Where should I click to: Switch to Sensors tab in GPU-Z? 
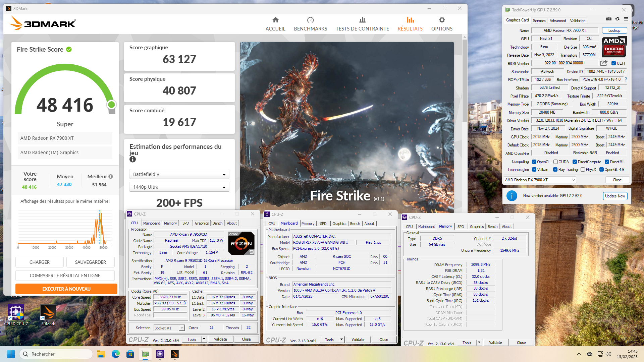[539, 21]
